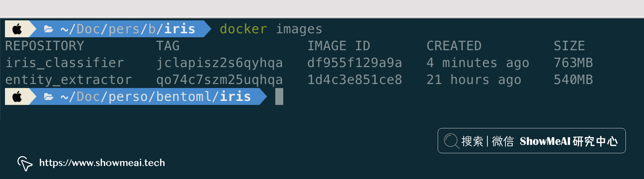Click the Apple logo in the first prompt
The height and width of the screenshot is (179, 644).
click(17, 29)
